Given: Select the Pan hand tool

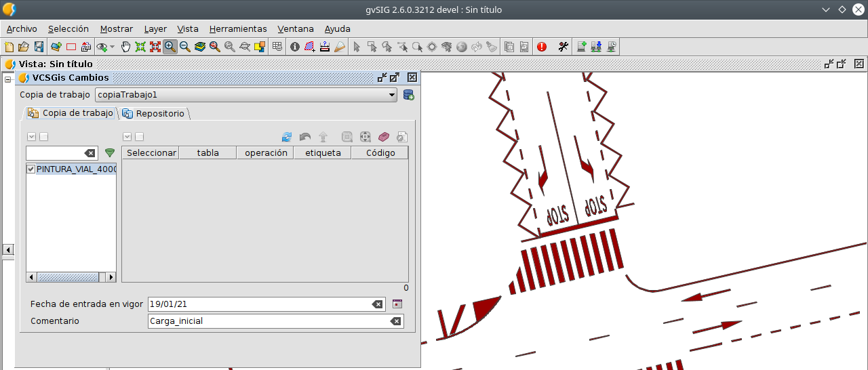Looking at the screenshot, I should click(125, 47).
